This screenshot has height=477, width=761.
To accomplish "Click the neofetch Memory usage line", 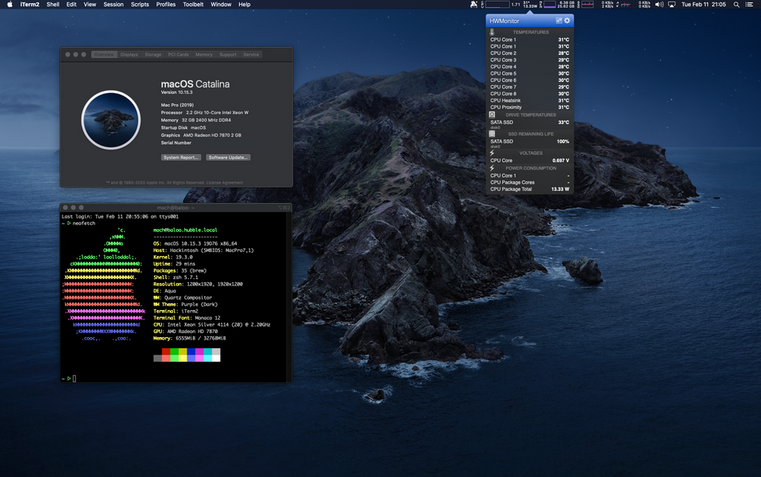I will [189, 338].
